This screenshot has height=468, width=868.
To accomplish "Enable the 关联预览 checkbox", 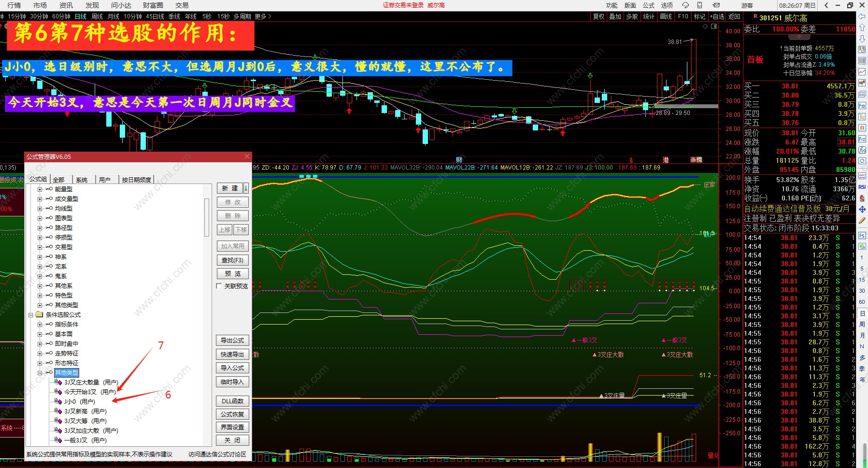I will [219, 286].
